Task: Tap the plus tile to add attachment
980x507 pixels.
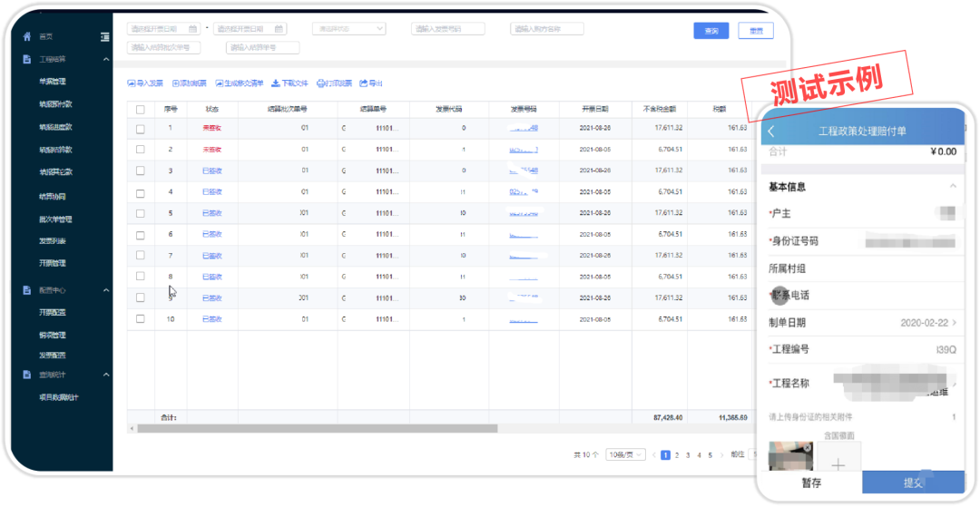Action: point(838,463)
